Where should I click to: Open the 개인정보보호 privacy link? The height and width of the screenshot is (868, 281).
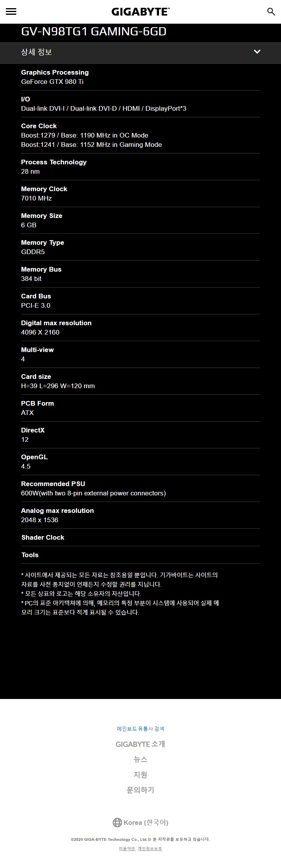150,849
